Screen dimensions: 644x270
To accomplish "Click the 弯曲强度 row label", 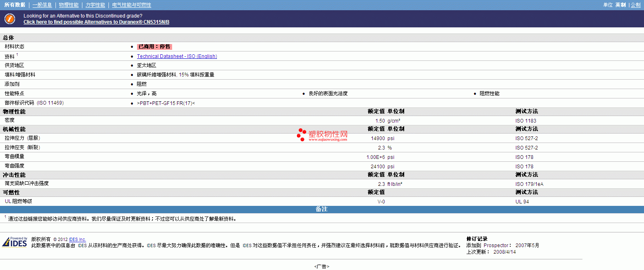I will coord(14,166).
